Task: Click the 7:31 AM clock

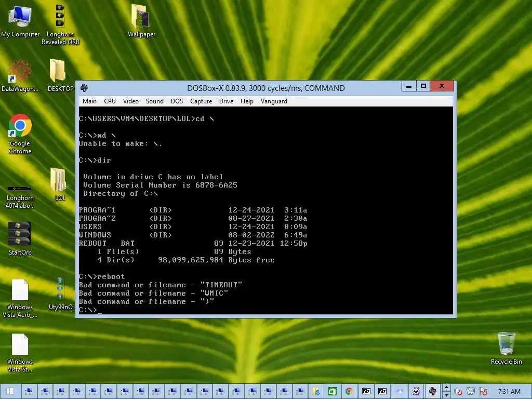Action: click(x=509, y=392)
